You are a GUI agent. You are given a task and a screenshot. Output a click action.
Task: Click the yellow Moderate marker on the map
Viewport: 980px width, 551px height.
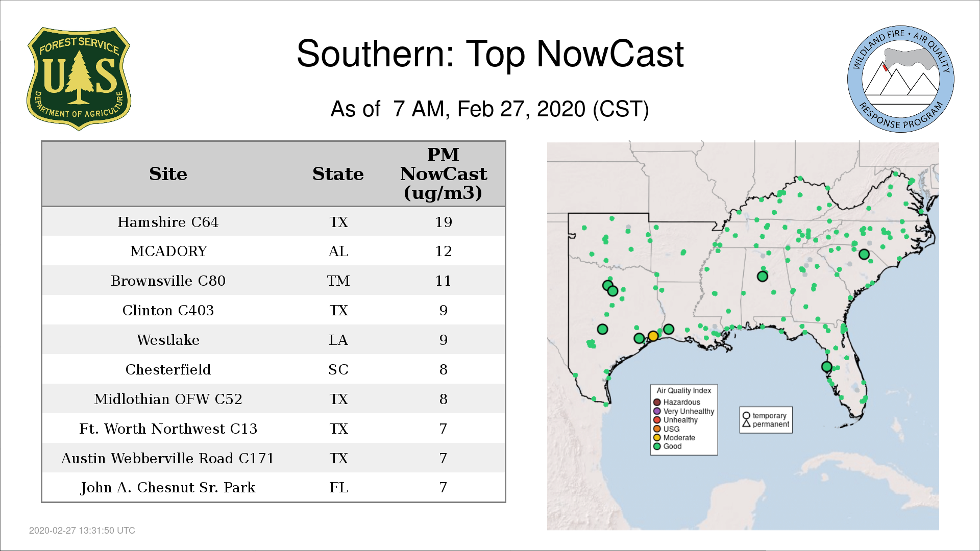coord(653,336)
